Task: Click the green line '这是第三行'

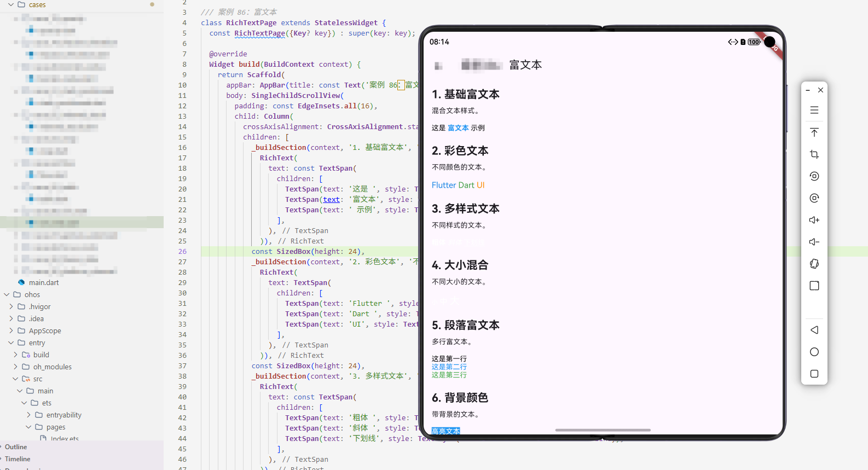Action: coord(449,375)
